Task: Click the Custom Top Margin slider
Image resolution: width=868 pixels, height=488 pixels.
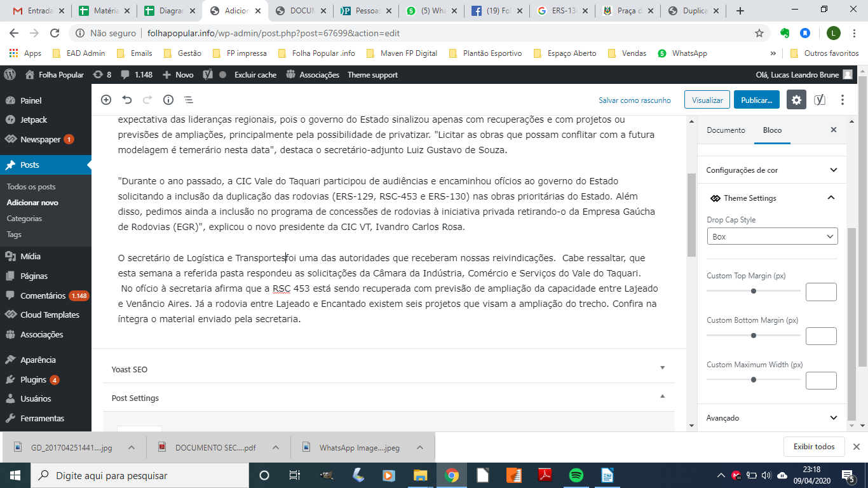Action: click(754, 291)
